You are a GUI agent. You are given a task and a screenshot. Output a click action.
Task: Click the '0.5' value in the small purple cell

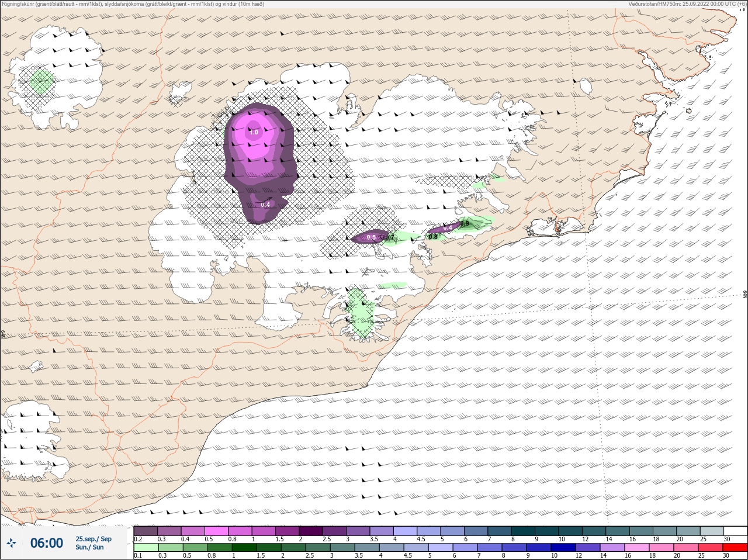370,237
